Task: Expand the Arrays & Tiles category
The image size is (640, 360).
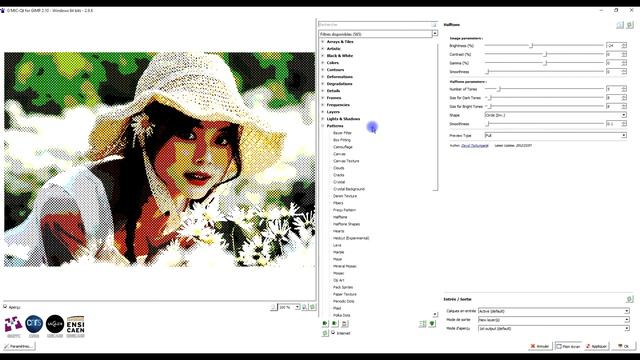Action: coord(322,42)
